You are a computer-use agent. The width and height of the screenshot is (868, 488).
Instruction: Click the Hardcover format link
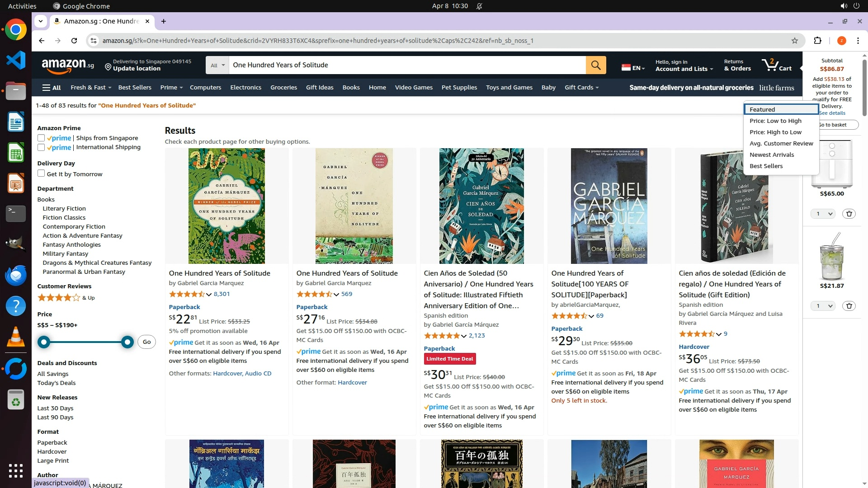52,451
